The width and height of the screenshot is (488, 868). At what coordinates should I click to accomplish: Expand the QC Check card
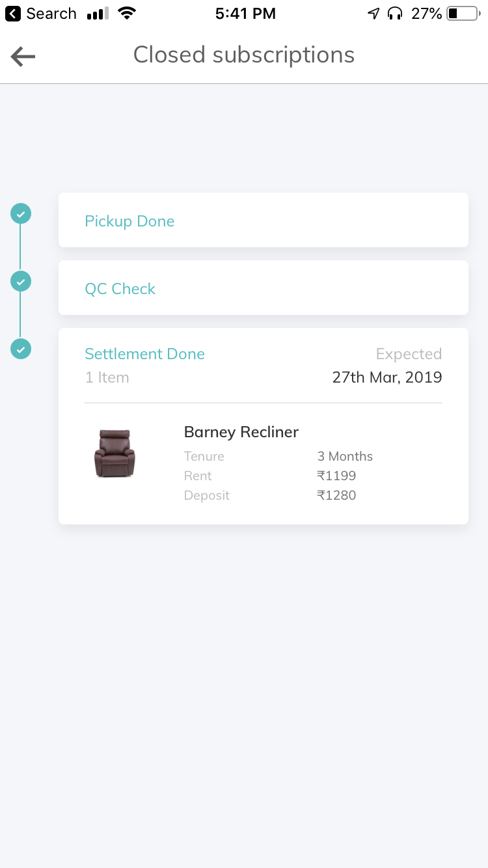[x=263, y=288]
